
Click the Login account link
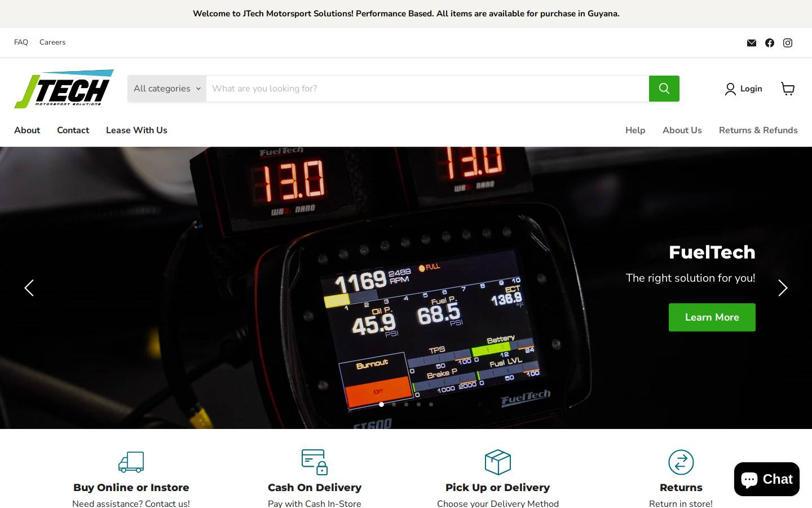point(744,89)
